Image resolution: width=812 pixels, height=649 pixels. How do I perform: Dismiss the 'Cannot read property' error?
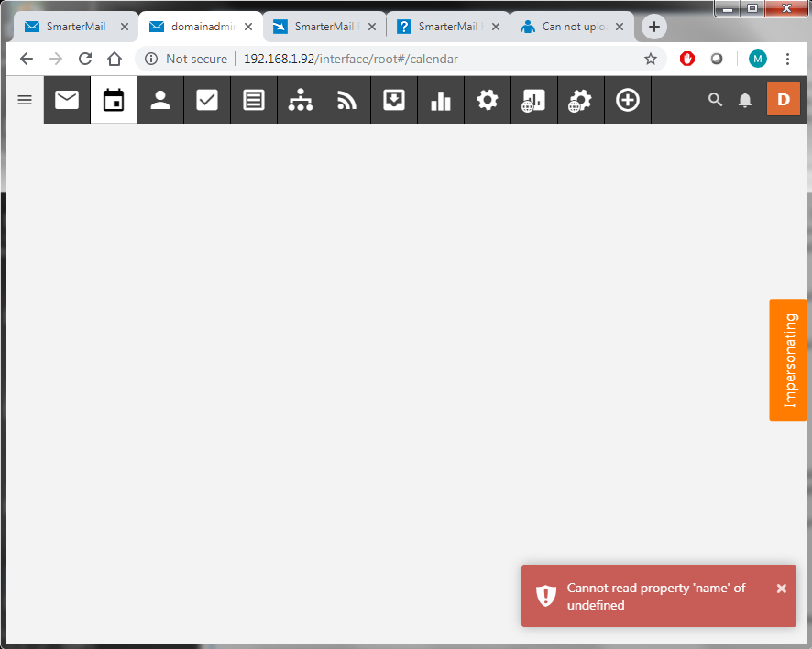pos(781,588)
